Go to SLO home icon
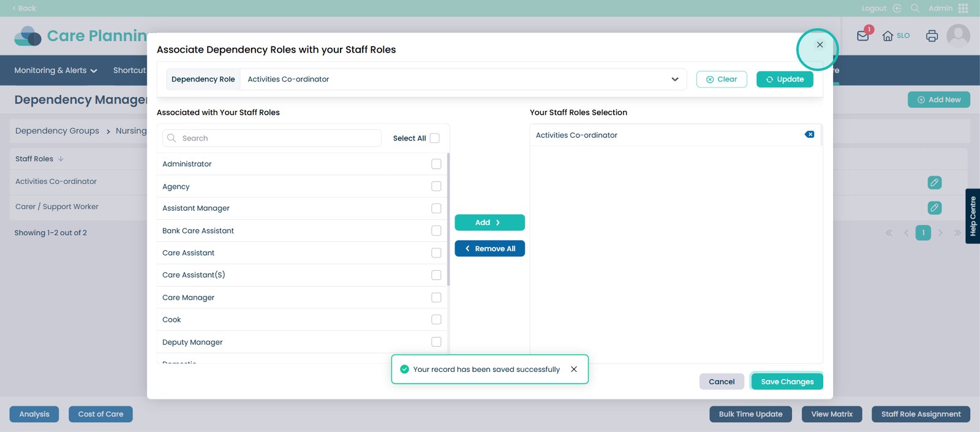Image resolution: width=980 pixels, height=432 pixels. pyautogui.click(x=888, y=36)
